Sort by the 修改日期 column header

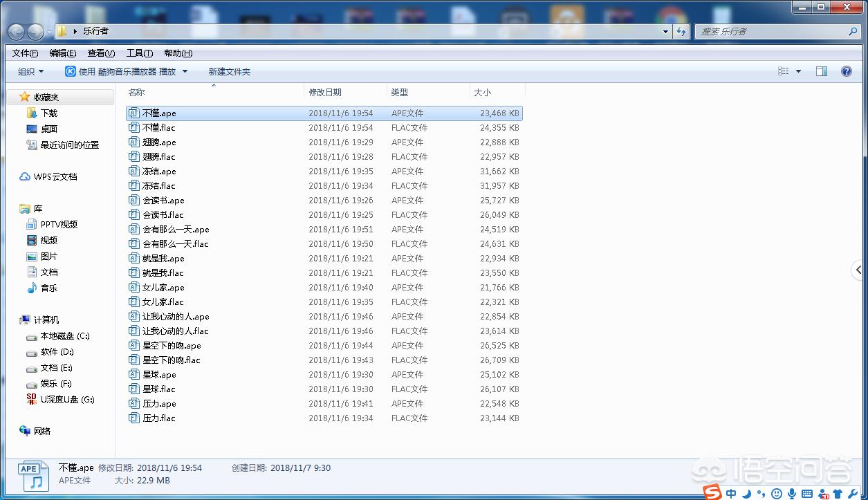[x=345, y=92]
